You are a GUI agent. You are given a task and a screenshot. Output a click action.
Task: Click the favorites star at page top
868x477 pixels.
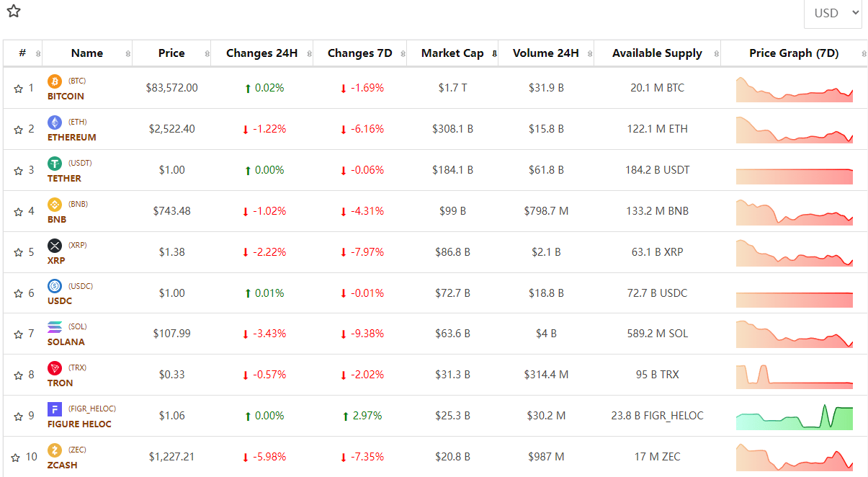[14, 11]
